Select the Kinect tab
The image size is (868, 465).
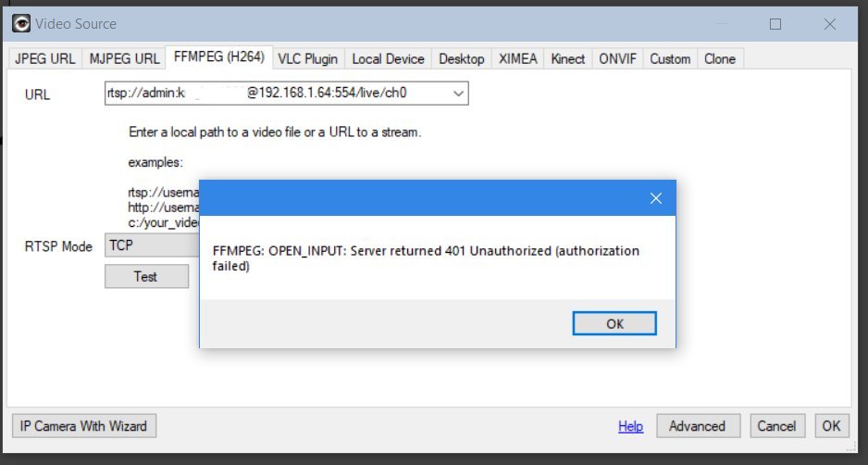click(x=568, y=58)
